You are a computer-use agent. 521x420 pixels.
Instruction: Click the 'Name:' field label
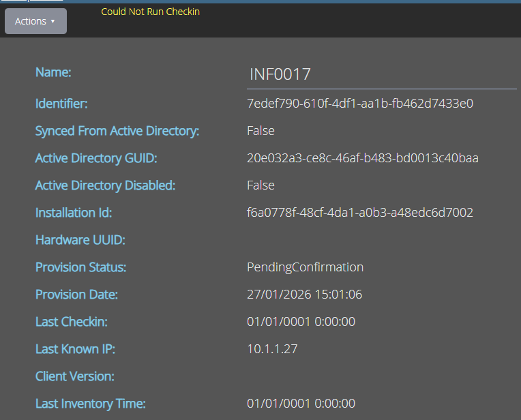click(53, 72)
